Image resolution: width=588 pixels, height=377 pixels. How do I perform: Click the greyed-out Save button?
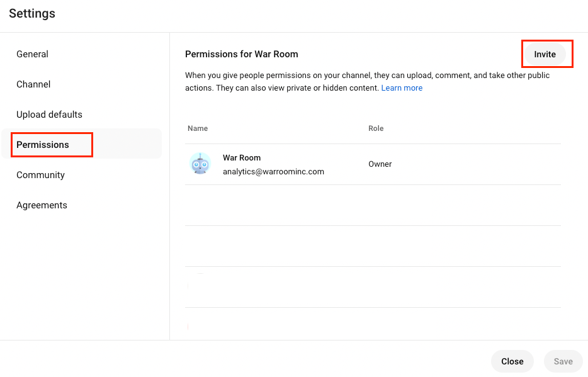(x=563, y=361)
